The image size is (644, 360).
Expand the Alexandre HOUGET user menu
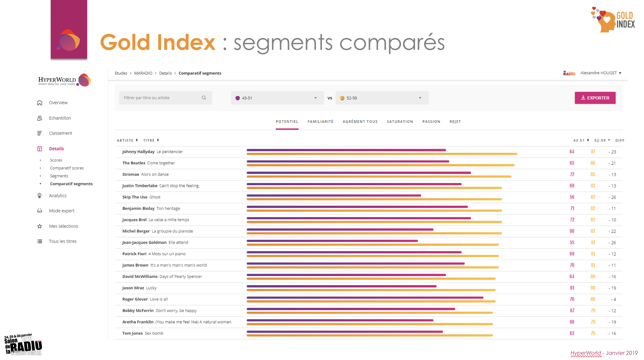(x=601, y=73)
